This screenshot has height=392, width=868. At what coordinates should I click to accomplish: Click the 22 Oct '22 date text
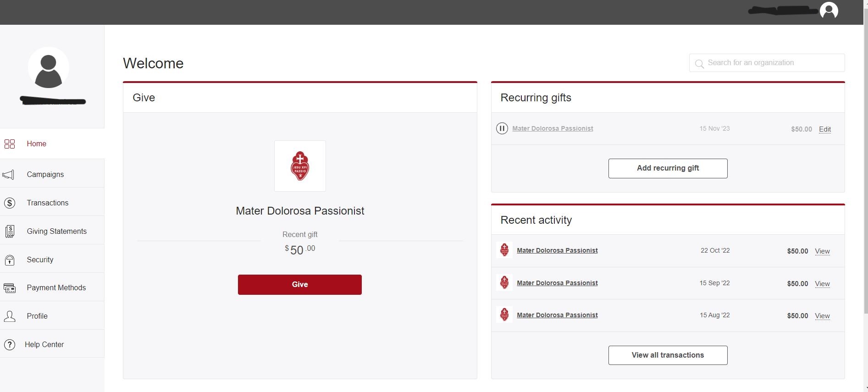715,250
